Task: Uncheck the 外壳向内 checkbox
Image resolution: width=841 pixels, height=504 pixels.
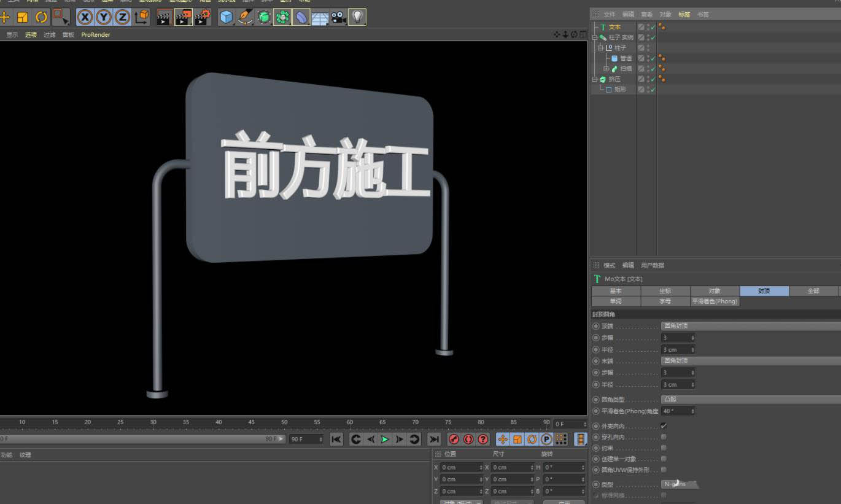Action: point(664,426)
